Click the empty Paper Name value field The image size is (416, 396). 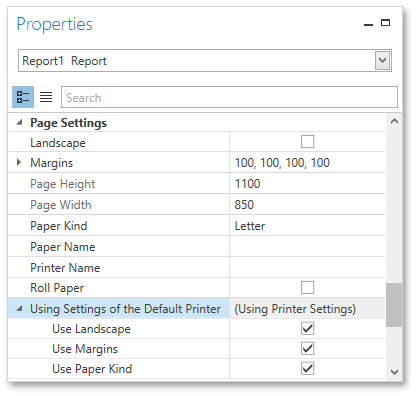307,247
